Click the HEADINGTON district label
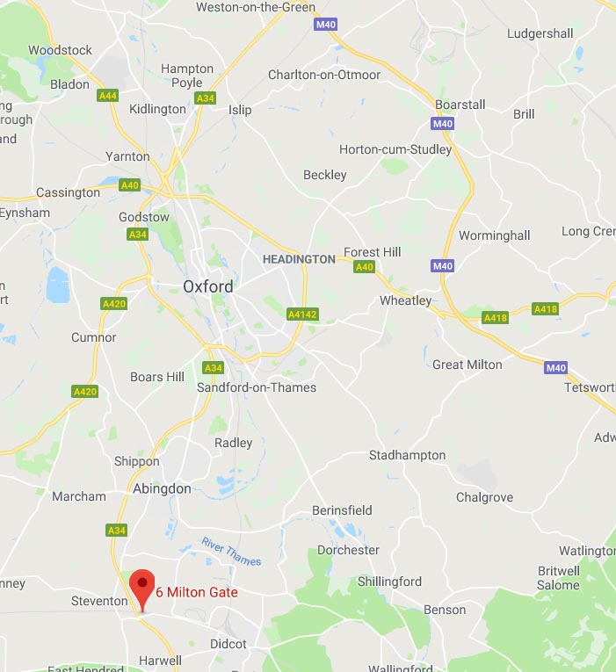Image resolution: width=616 pixels, height=672 pixels. 299,259
